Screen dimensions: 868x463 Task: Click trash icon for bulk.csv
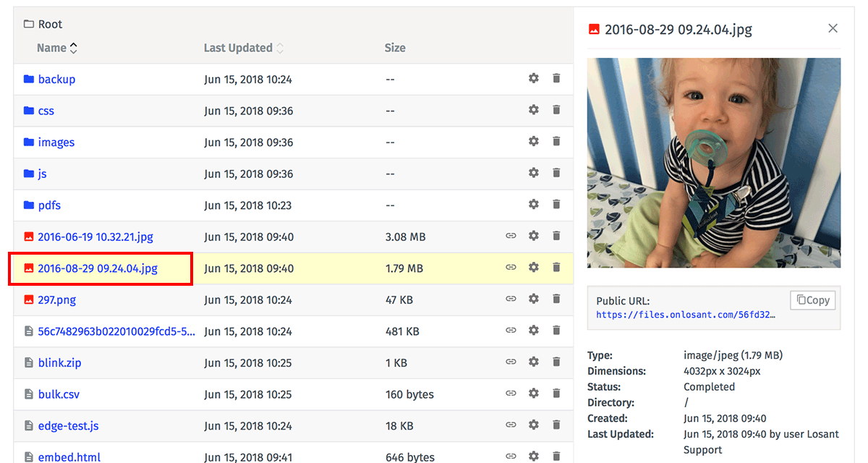[x=556, y=394]
